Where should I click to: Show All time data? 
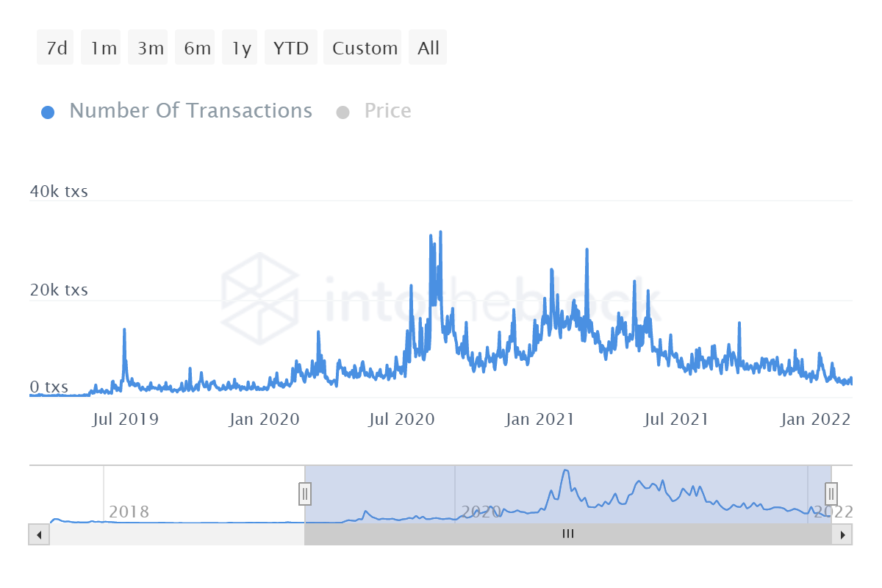pyautogui.click(x=428, y=49)
